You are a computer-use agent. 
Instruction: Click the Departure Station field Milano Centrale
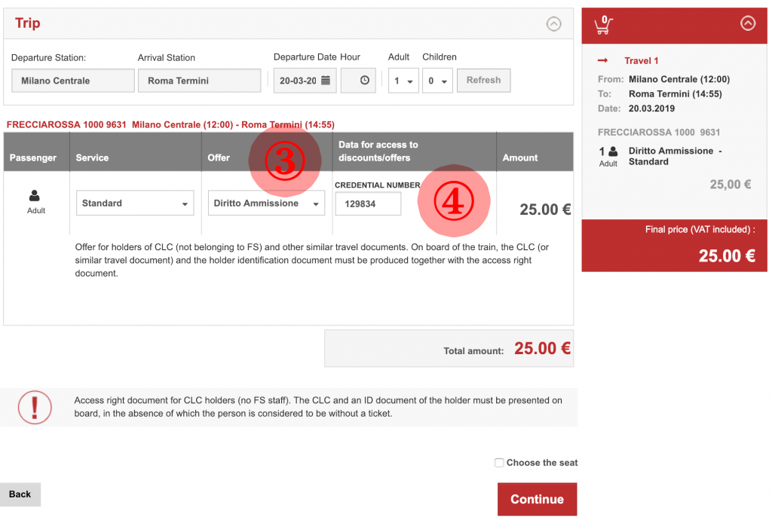[x=73, y=80]
